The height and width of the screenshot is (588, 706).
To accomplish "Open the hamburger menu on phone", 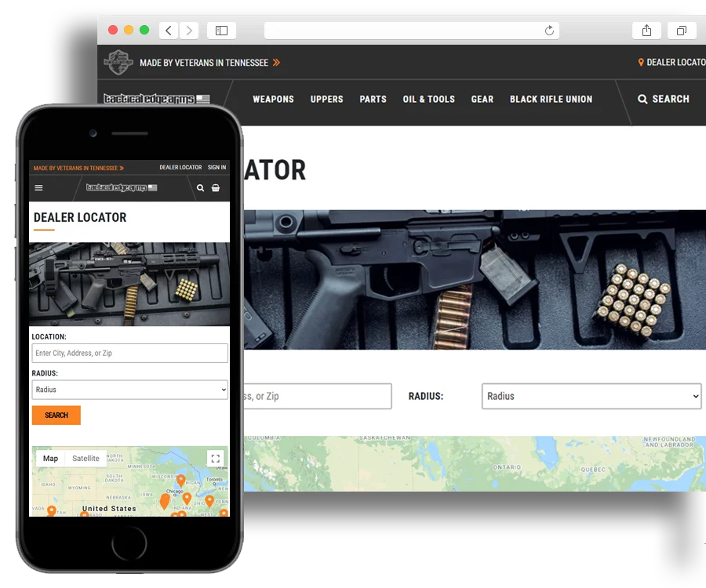I will (38, 187).
